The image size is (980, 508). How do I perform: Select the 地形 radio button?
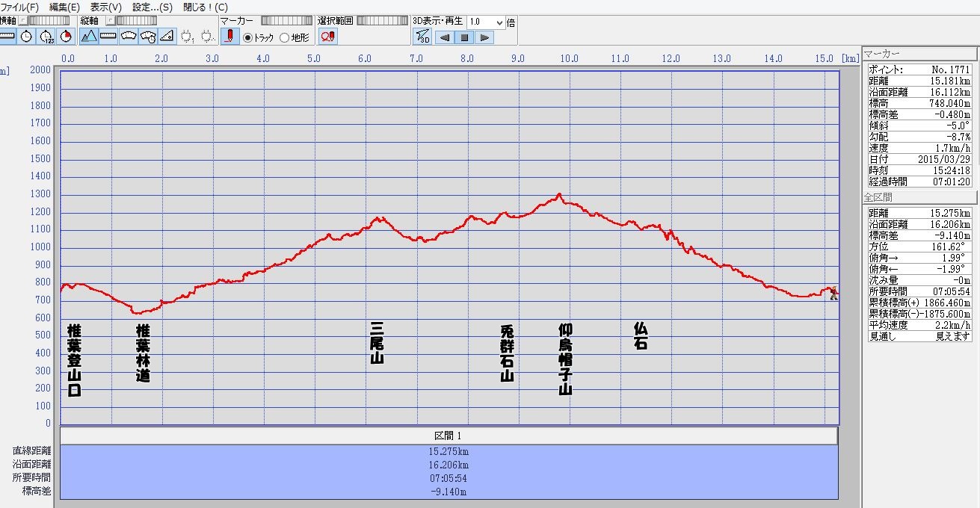pyautogui.click(x=285, y=38)
